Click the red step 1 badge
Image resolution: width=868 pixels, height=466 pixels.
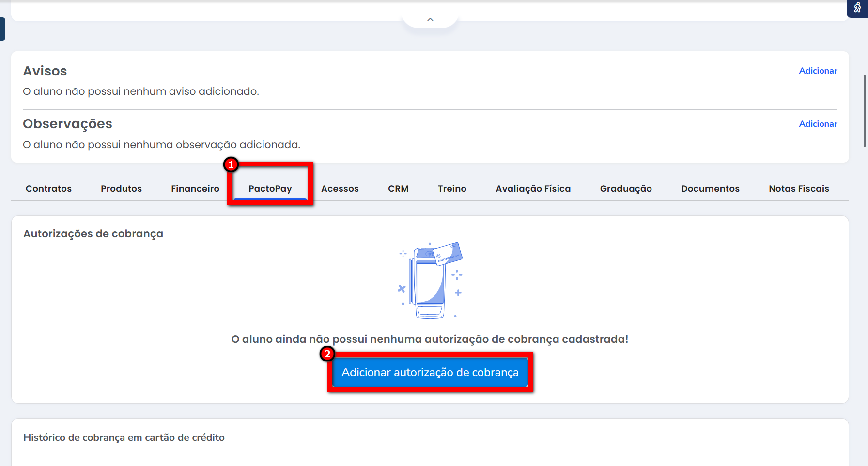coord(231,165)
